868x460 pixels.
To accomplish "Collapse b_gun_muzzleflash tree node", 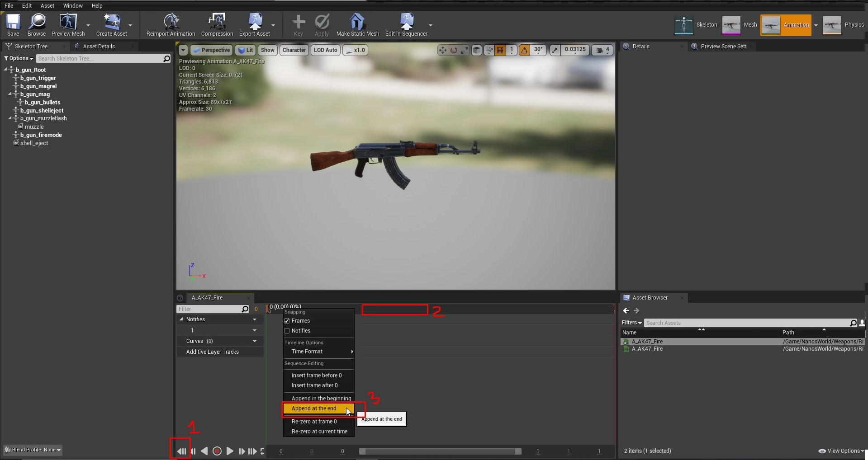I will pyautogui.click(x=10, y=118).
